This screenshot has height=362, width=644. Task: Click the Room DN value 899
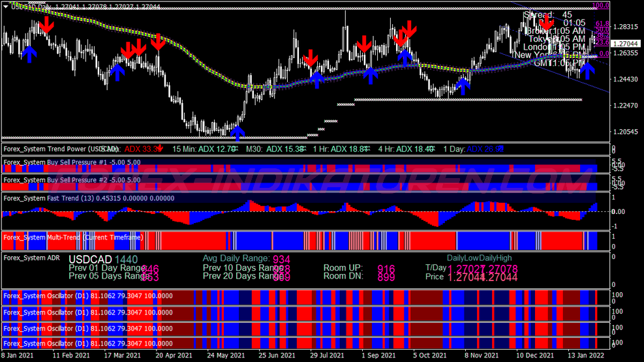coord(386,277)
